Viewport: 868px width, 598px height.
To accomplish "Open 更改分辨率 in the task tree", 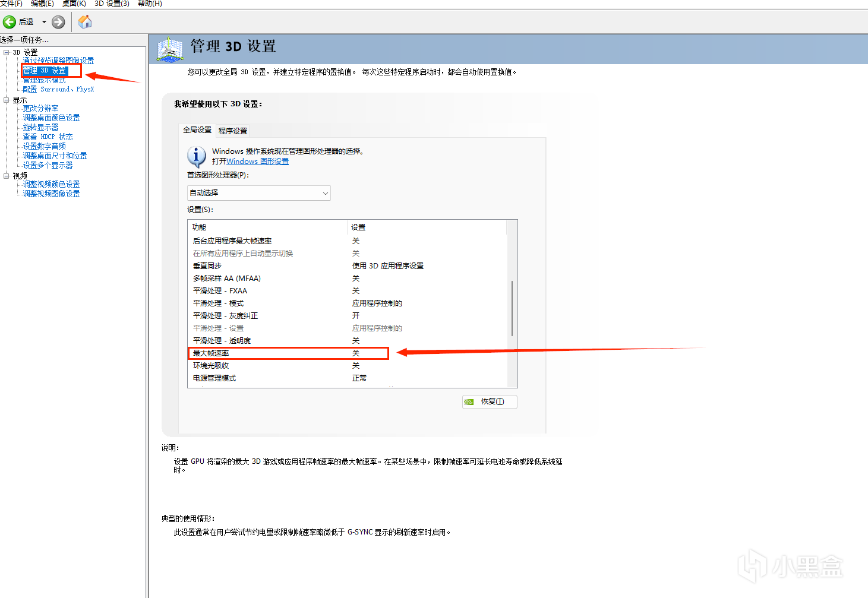I will [x=40, y=108].
